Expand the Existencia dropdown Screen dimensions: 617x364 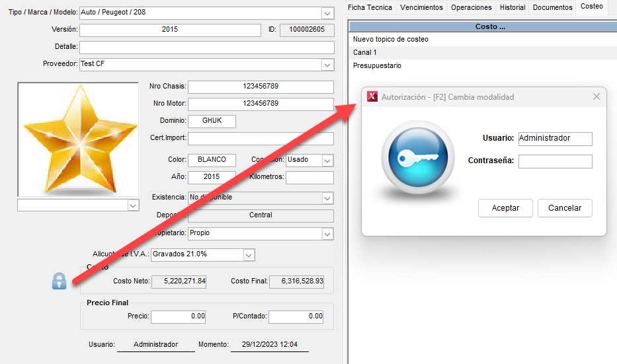(x=327, y=198)
